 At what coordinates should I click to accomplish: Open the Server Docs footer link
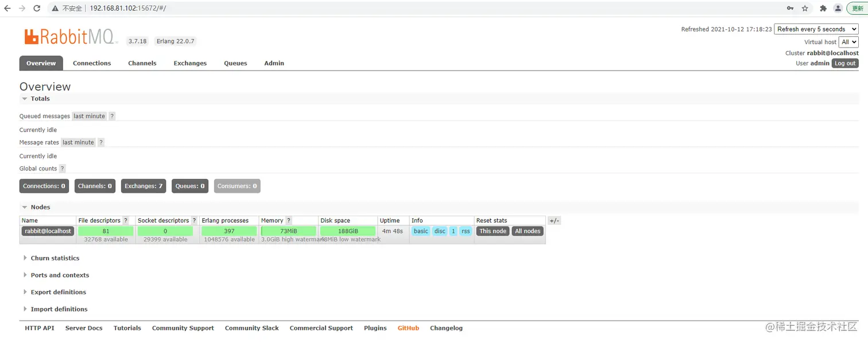84,328
